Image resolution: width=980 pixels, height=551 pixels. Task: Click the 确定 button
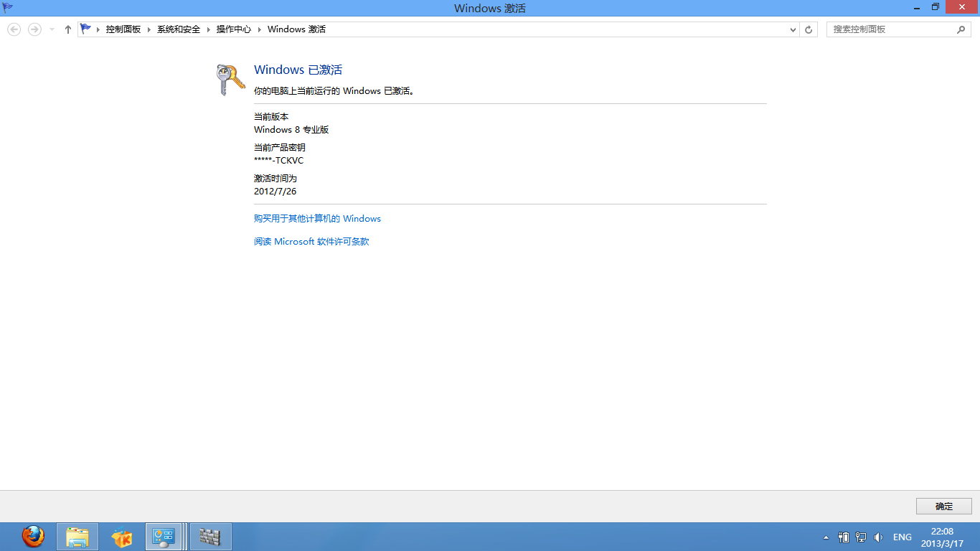[x=944, y=506]
